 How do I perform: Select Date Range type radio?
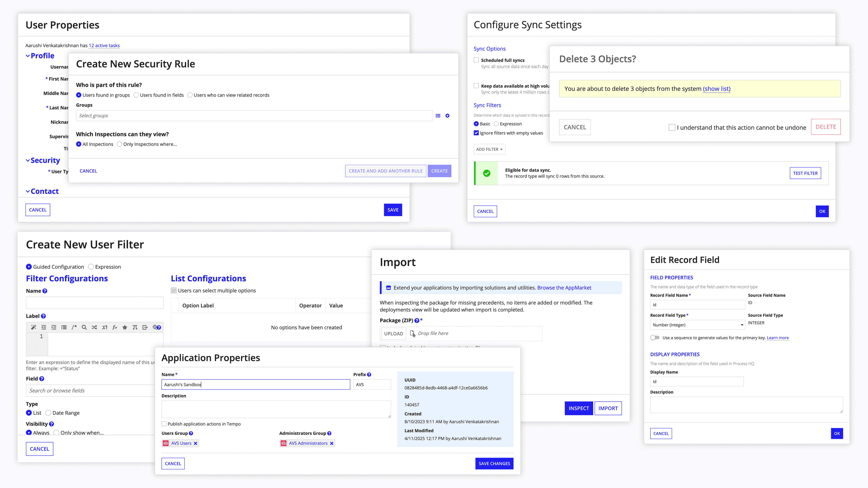click(48, 413)
